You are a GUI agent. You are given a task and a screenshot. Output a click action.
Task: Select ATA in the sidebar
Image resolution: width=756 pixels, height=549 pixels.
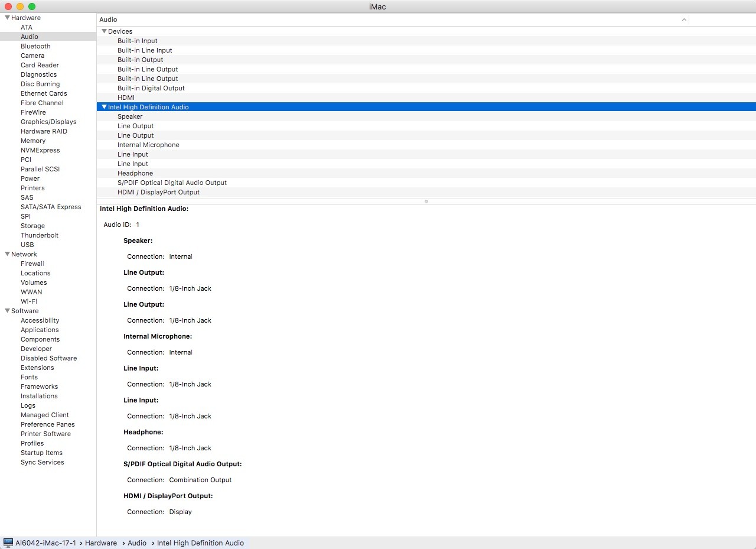tap(27, 27)
